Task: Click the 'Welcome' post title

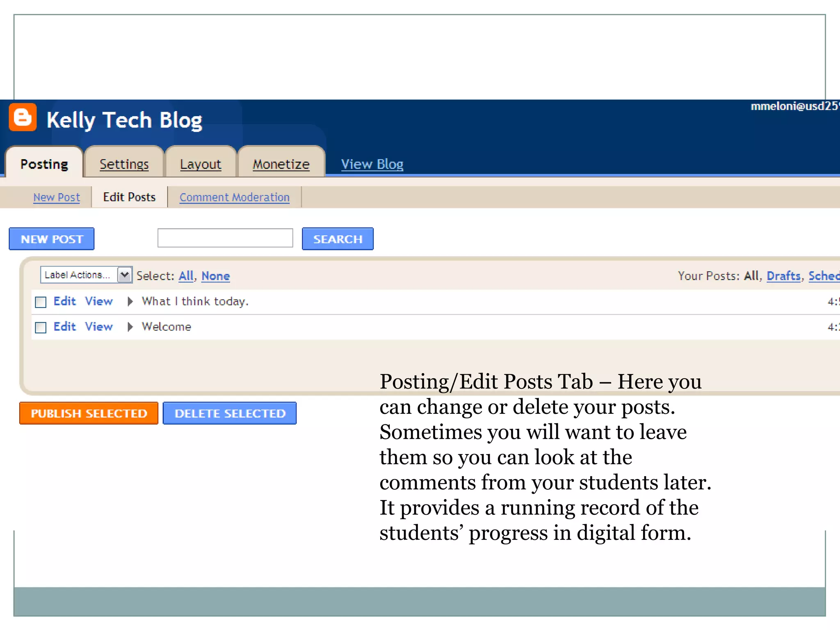Action: (x=167, y=326)
